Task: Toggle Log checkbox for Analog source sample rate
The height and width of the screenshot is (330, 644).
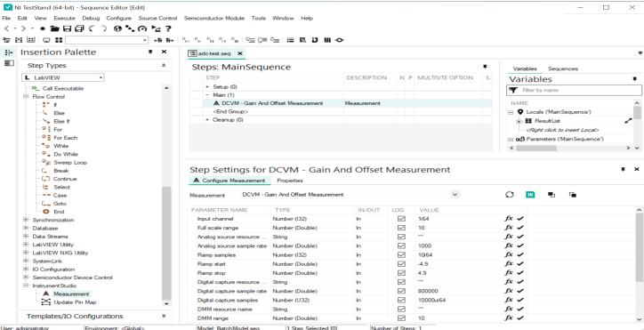Action: [402, 245]
